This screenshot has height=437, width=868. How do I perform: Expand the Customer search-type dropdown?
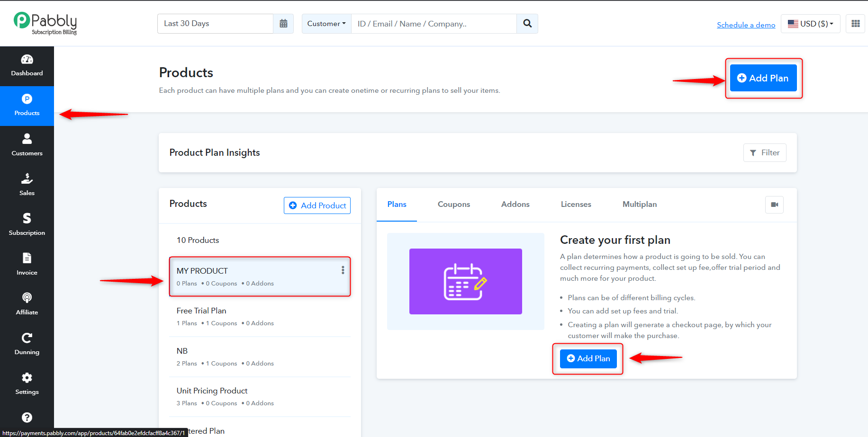coord(326,24)
